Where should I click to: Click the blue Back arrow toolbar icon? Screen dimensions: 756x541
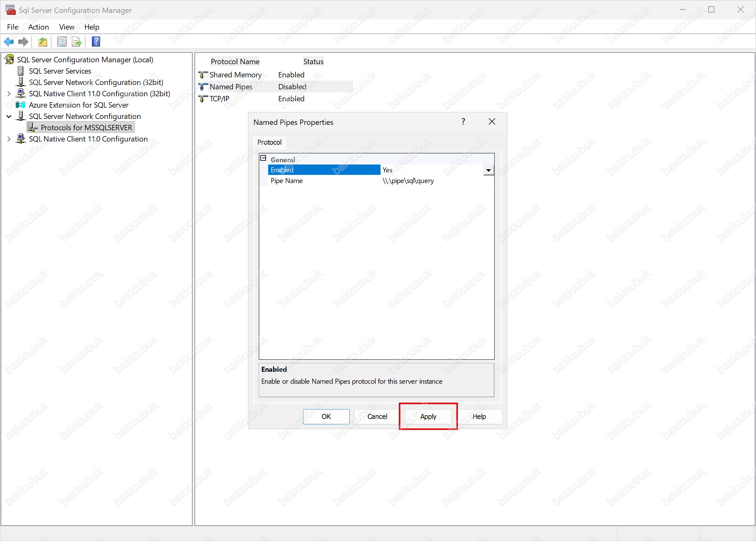9,42
